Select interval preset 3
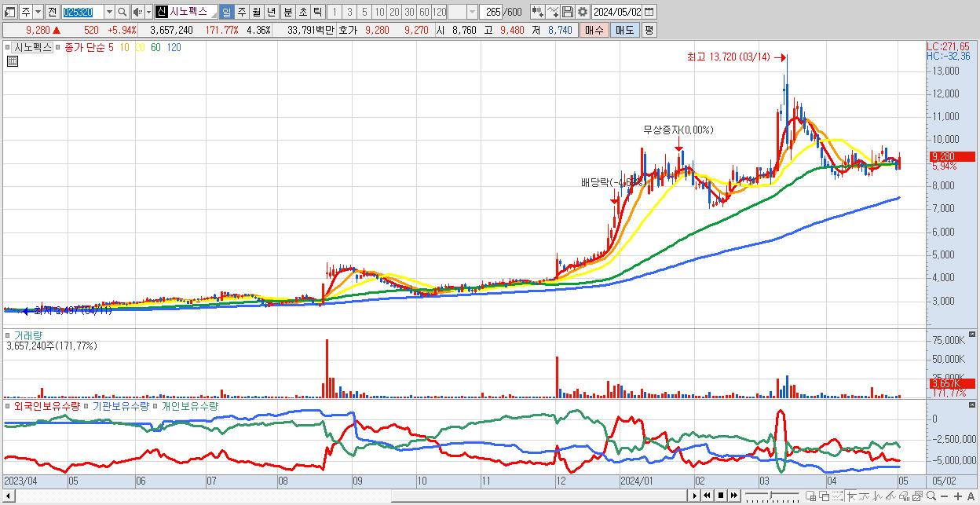The image size is (980, 505). 349,12
